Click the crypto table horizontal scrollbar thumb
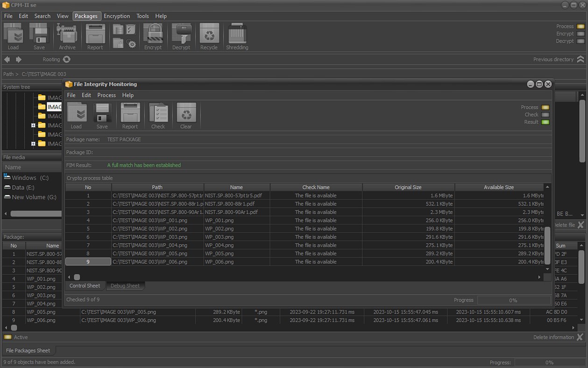Viewport: 588px width, 368px height. pos(77,277)
